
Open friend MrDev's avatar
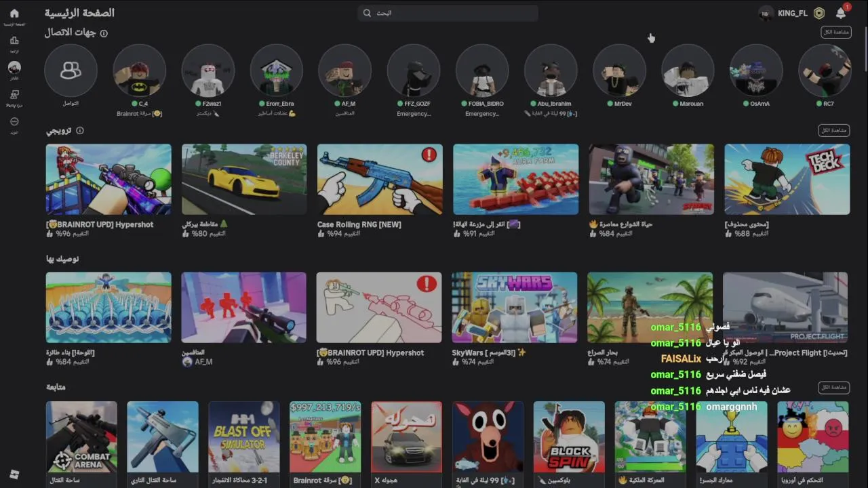(x=619, y=70)
